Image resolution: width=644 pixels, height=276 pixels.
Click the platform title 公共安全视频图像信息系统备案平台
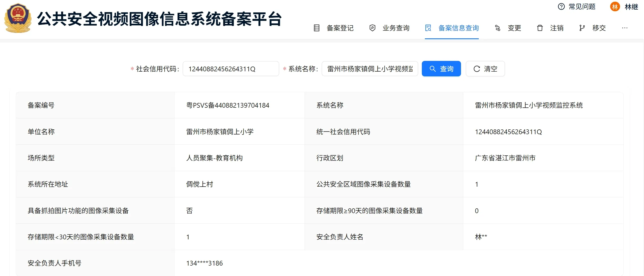(x=160, y=19)
